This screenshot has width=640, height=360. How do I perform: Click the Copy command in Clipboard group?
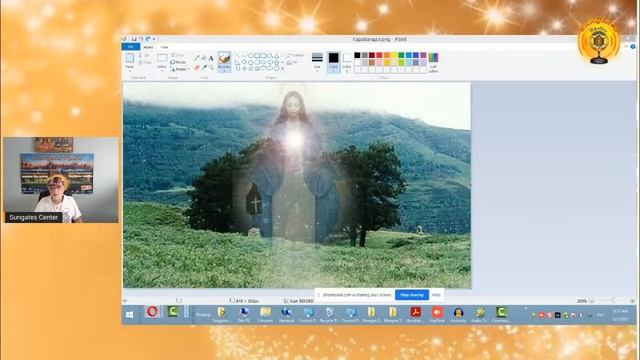point(144,62)
